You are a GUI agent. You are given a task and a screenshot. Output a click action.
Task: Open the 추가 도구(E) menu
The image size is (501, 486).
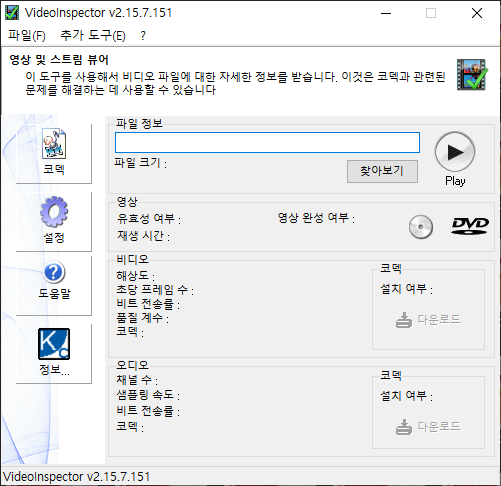point(93,35)
